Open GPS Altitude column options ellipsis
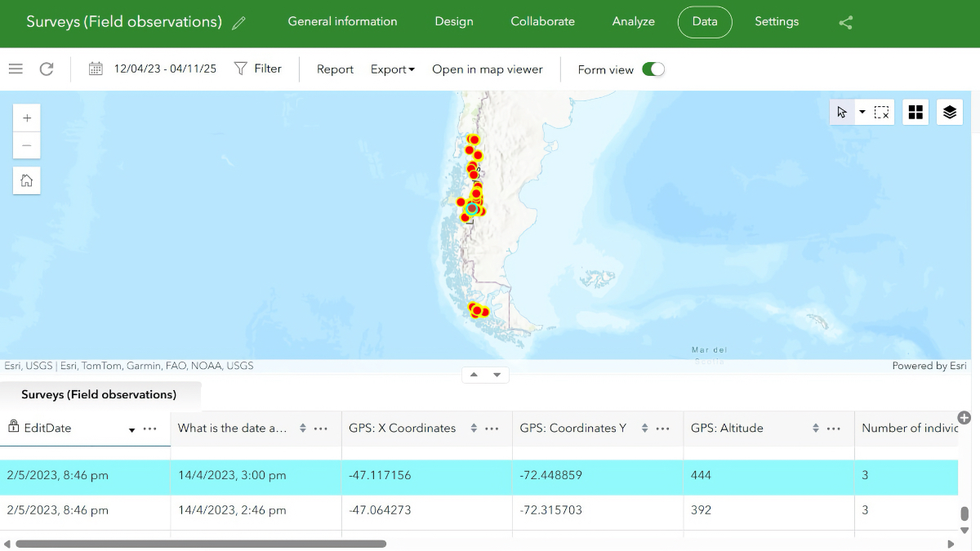 point(834,429)
